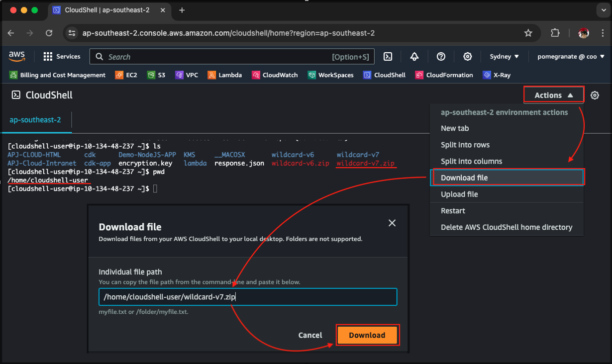Bookmark this page with star icon
Image resolution: width=612 pixels, height=364 pixels.
(528, 33)
